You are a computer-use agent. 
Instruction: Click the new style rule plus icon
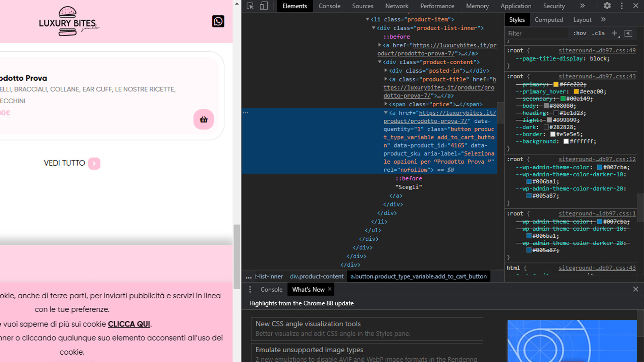(x=614, y=33)
